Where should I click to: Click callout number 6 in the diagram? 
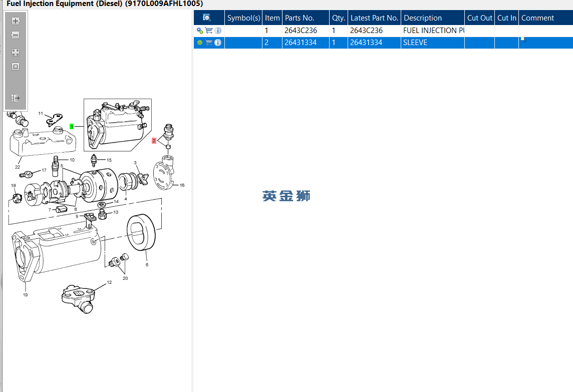pos(147,264)
